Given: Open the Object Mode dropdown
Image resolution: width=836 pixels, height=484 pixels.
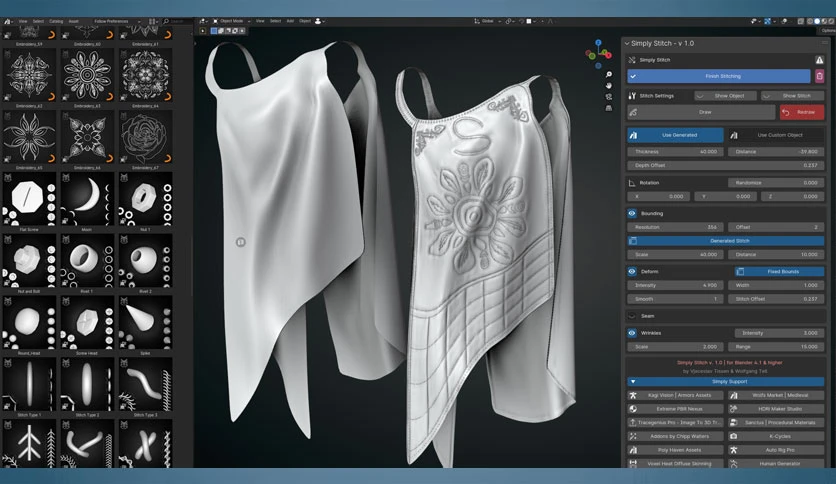Looking at the screenshot, I should coord(231,21).
